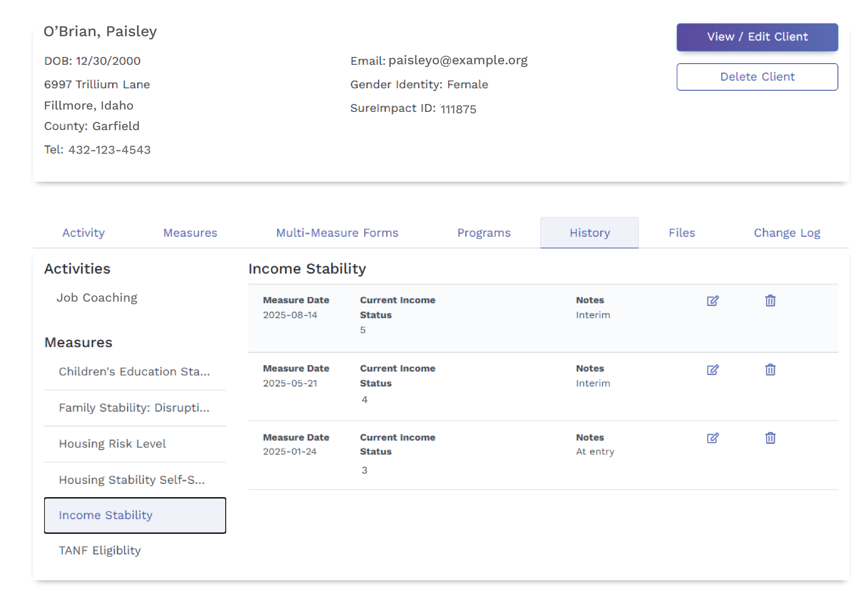Select Job Coaching activity history
This screenshot has width=868, height=594.
[97, 298]
